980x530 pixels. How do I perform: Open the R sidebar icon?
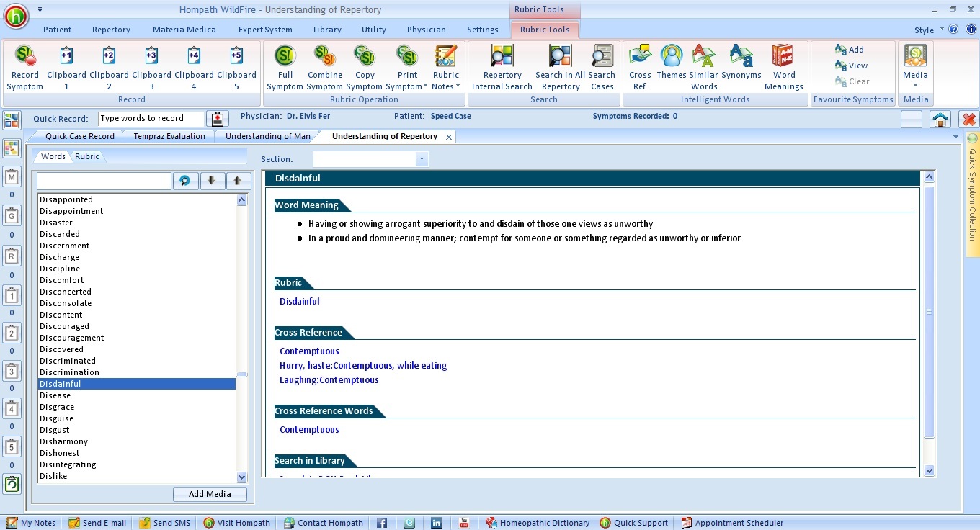(12, 256)
